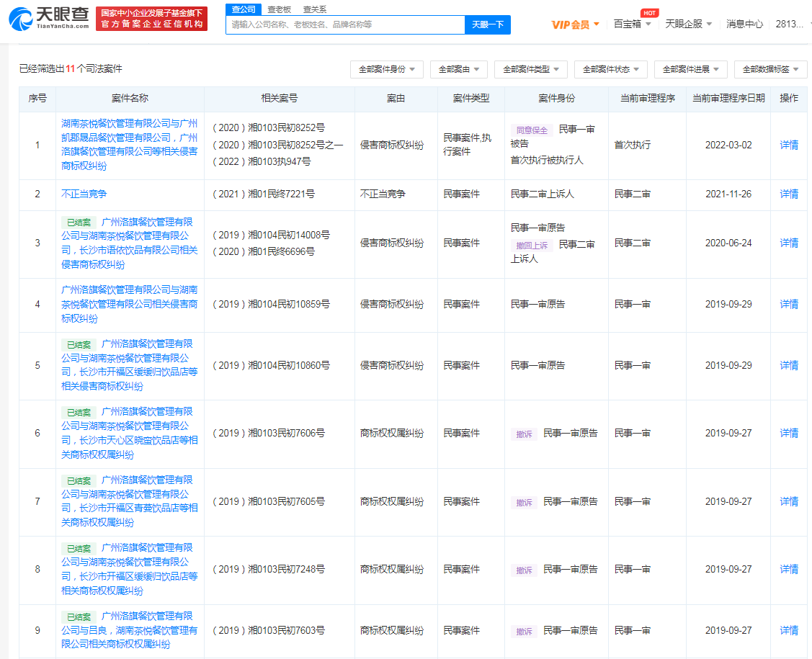
Task: Click the 官方备案企业征信机构 red banner
Action: (151, 19)
